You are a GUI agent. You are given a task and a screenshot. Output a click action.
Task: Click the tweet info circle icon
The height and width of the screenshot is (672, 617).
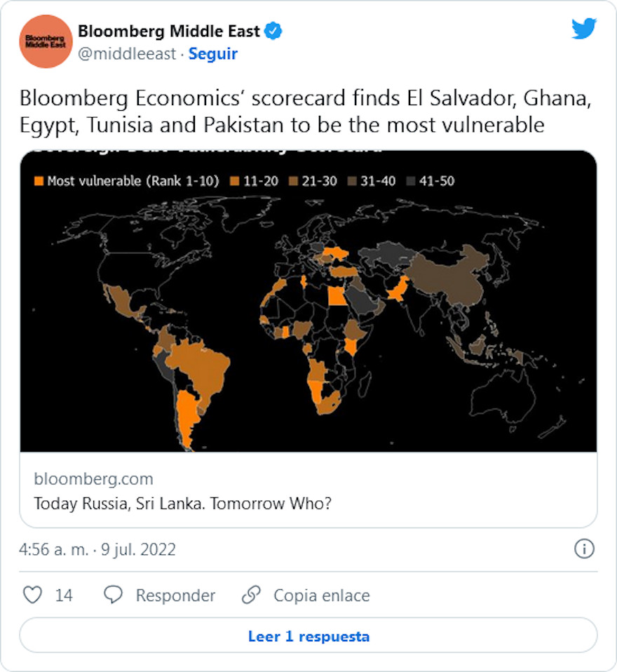584,549
